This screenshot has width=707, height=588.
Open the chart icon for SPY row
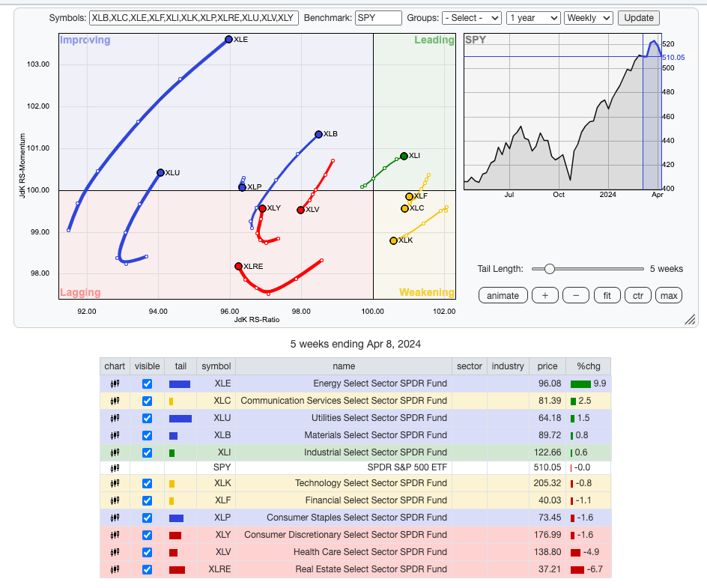tap(115, 467)
